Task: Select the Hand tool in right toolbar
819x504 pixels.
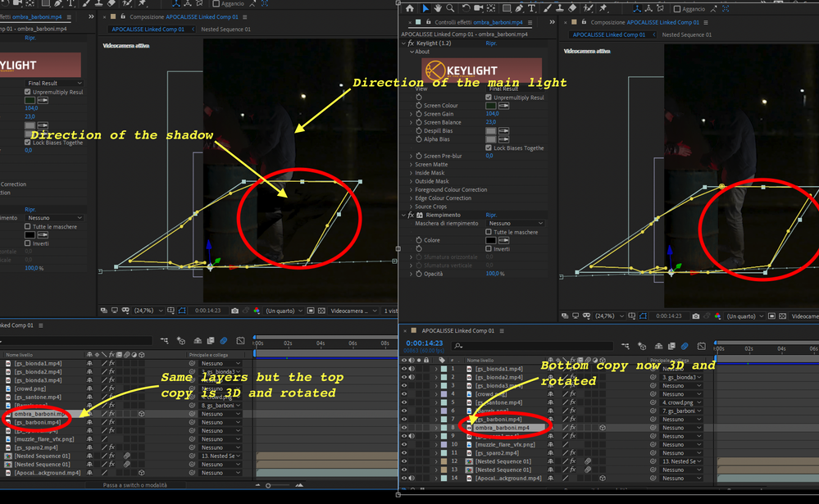Action: point(438,8)
